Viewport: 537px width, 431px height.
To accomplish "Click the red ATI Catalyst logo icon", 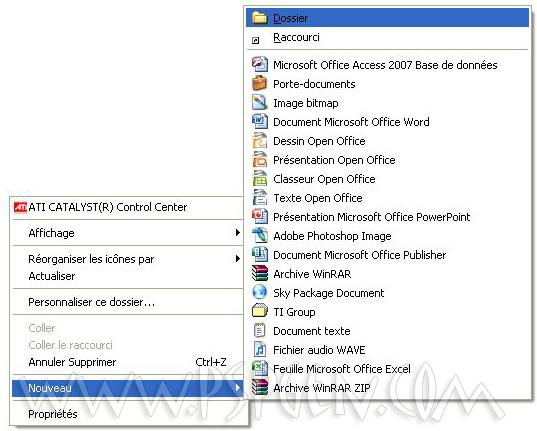I will (20, 207).
